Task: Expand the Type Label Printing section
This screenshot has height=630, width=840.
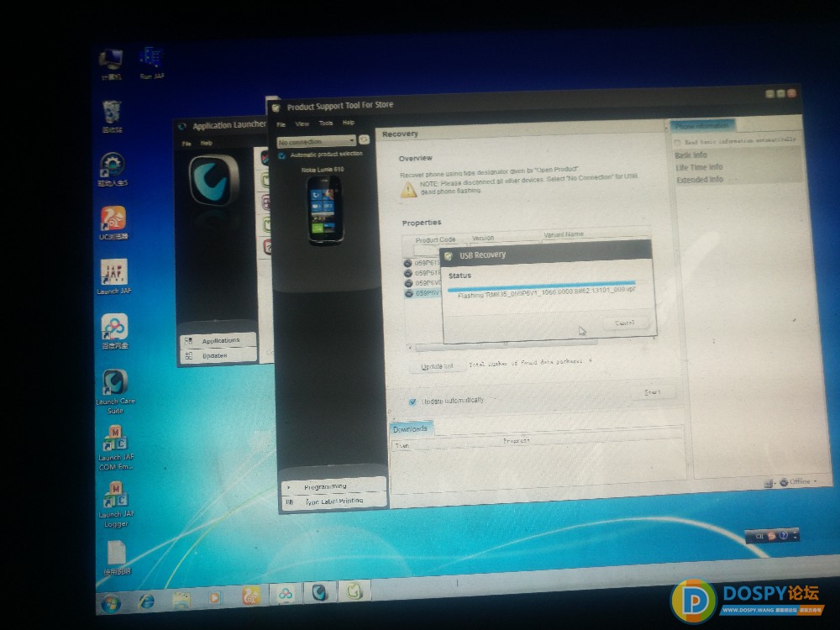Action: [x=333, y=501]
